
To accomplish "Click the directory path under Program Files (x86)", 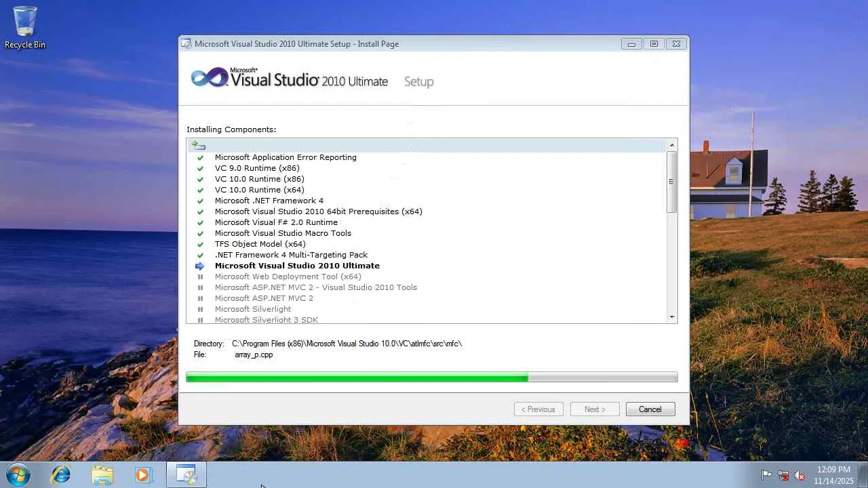I will point(347,344).
